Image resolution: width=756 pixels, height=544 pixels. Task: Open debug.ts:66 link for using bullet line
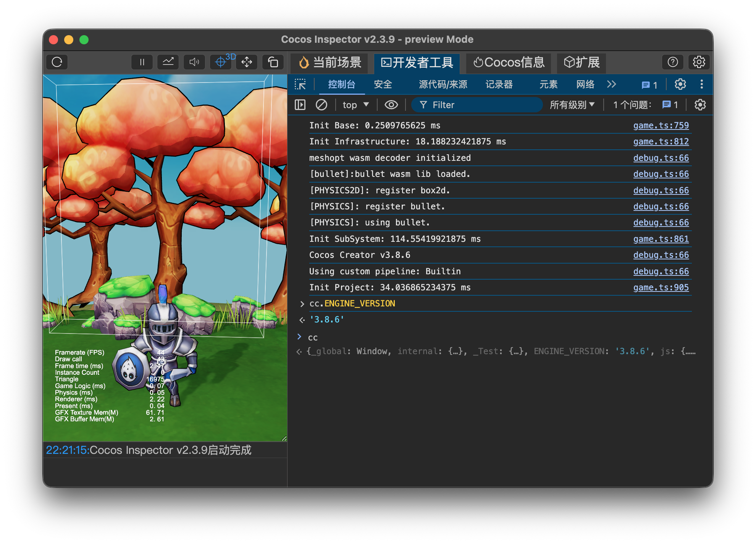(x=661, y=223)
